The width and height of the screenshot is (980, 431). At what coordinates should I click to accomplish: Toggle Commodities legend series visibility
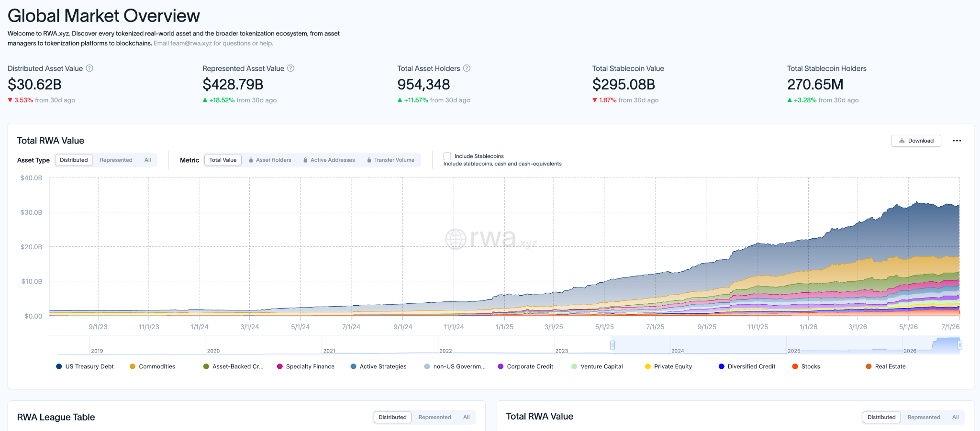coord(153,366)
